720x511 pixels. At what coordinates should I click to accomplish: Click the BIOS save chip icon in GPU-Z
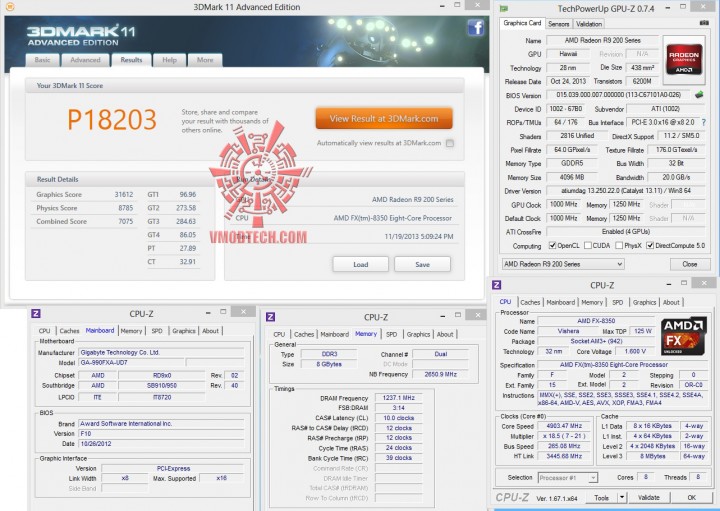(699, 95)
